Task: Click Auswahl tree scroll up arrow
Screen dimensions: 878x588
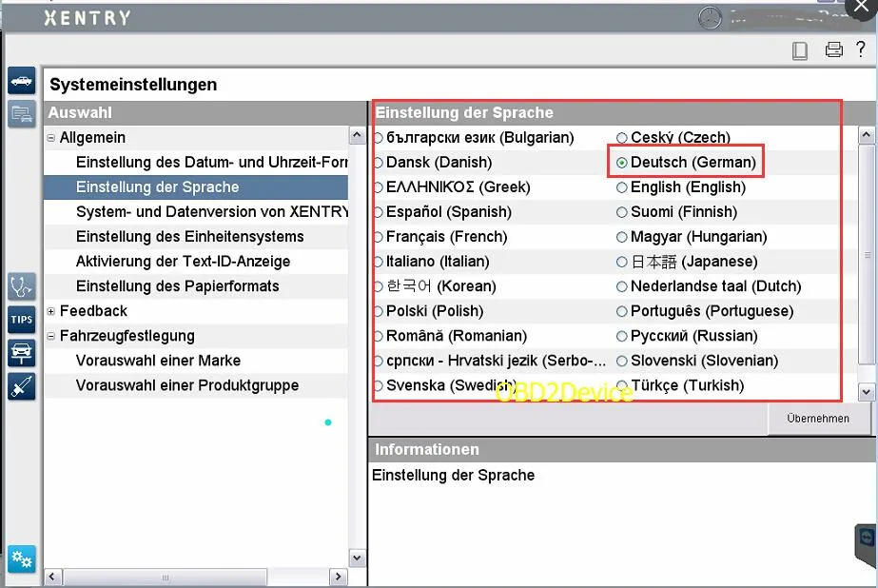Action: point(358,135)
